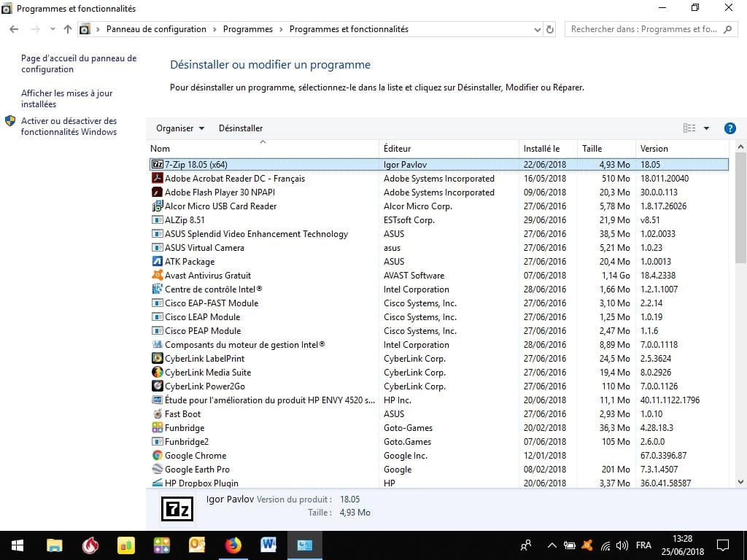
Task: Open Afficher les mises à jour installées
Action: tap(66, 98)
